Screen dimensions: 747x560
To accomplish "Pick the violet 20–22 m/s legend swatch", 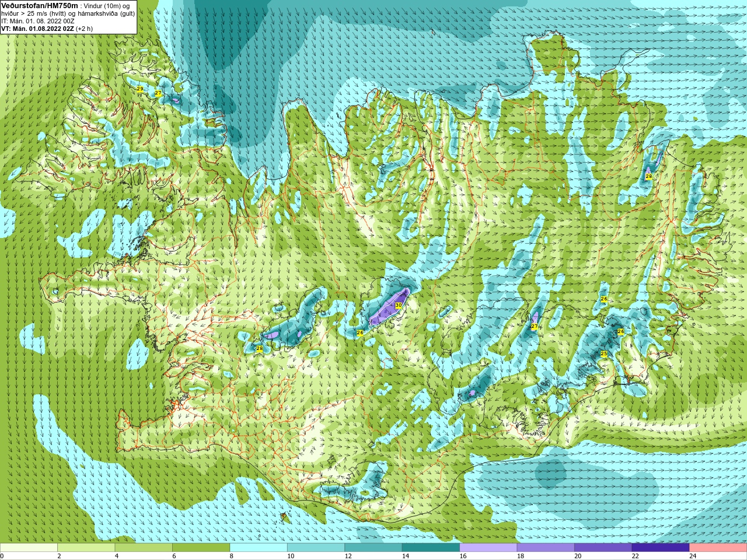I will tap(603, 548).
